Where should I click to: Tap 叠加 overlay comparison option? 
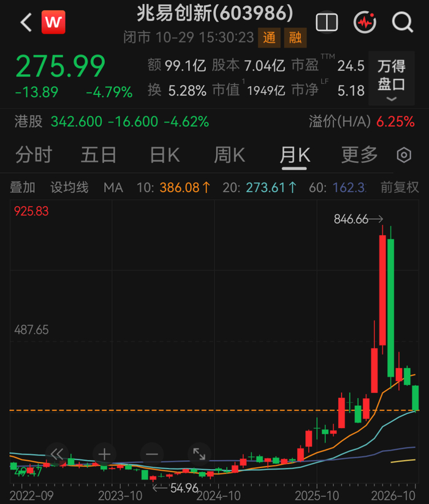23,187
